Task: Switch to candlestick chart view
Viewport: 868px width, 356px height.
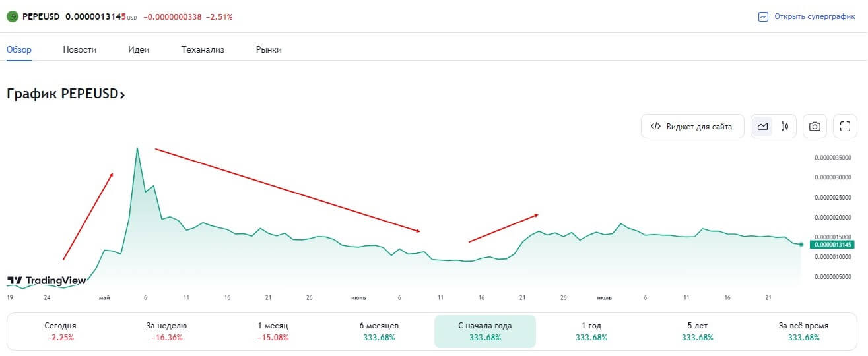Action: pyautogui.click(x=785, y=127)
